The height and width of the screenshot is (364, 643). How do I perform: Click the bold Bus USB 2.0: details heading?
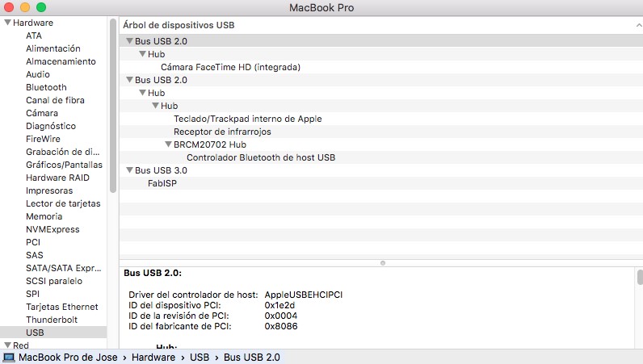pos(153,273)
